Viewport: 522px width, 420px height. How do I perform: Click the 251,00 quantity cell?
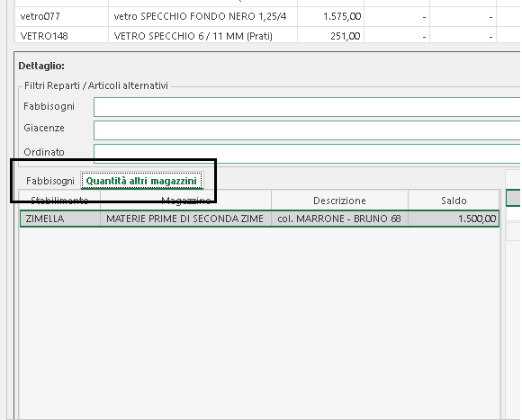coord(330,35)
